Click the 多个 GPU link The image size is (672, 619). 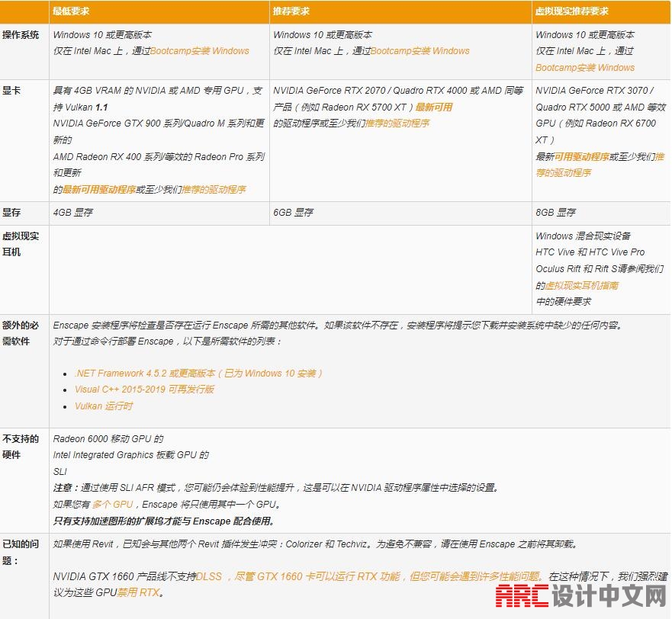(113, 505)
